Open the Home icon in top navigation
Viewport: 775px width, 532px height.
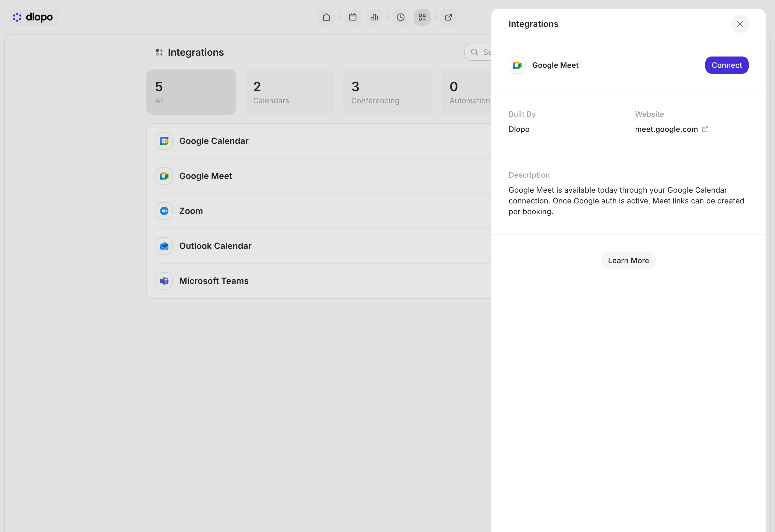click(x=326, y=17)
